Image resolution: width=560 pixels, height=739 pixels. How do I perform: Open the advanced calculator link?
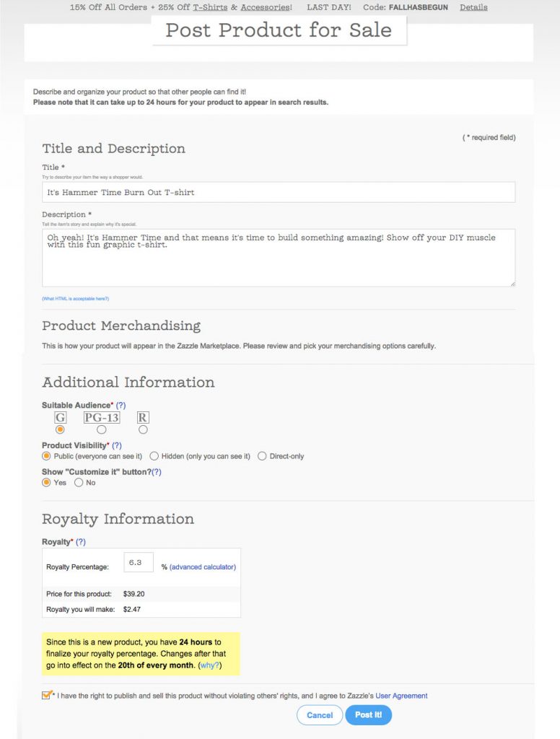[x=203, y=567]
